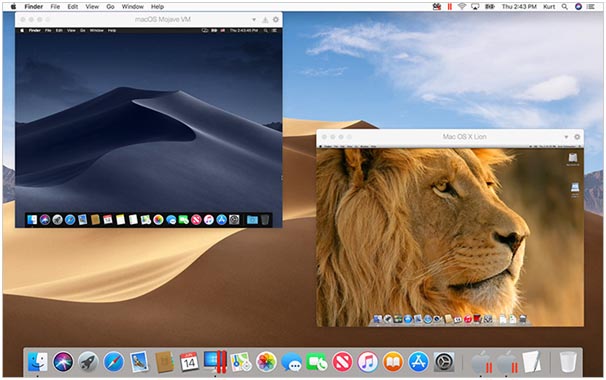This screenshot has width=606, height=380.
Task: Launch Siri from the host Dock
Action: point(63,362)
